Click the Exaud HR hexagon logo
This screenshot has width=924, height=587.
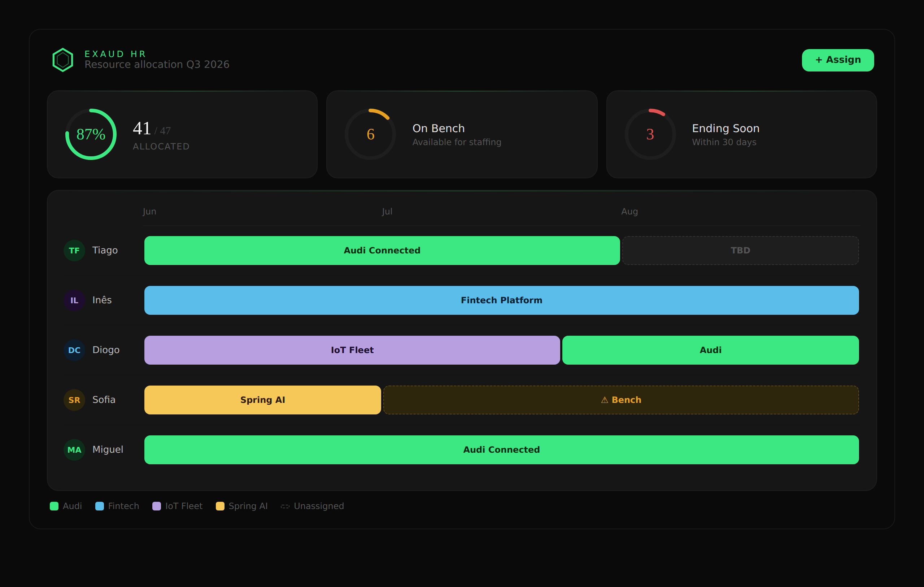(63, 60)
